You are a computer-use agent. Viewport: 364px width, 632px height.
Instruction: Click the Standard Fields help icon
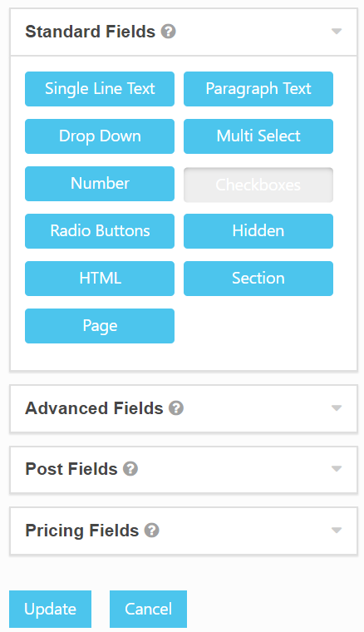(169, 31)
